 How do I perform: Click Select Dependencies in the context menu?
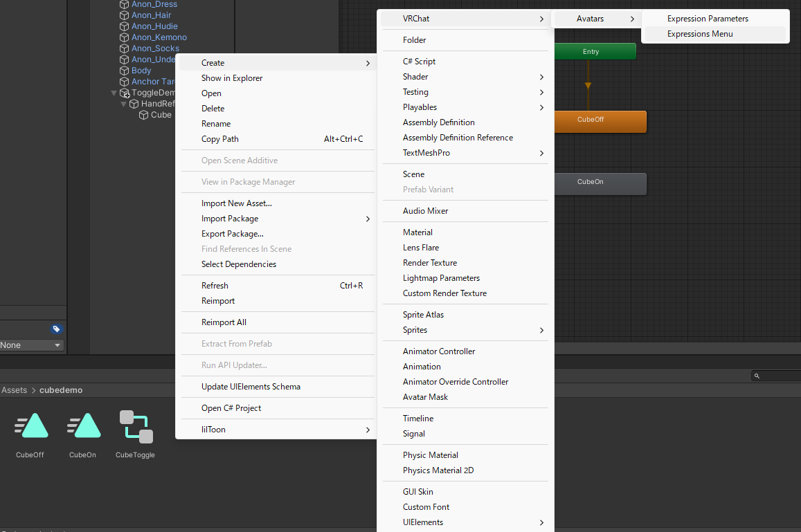pyautogui.click(x=278, y=264)
